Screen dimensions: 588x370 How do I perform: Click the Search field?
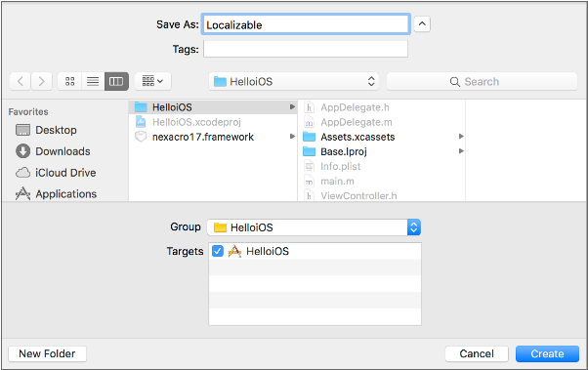coord(482,81)
